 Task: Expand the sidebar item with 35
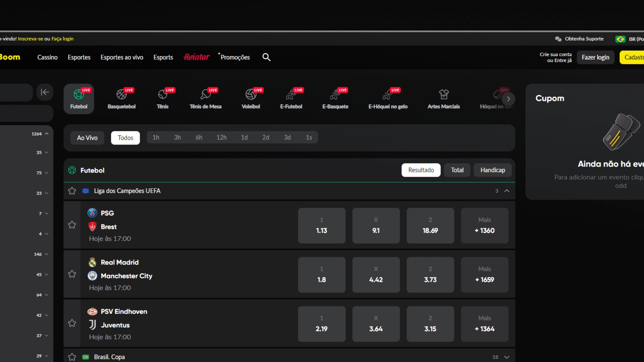(x=47, y=153)
